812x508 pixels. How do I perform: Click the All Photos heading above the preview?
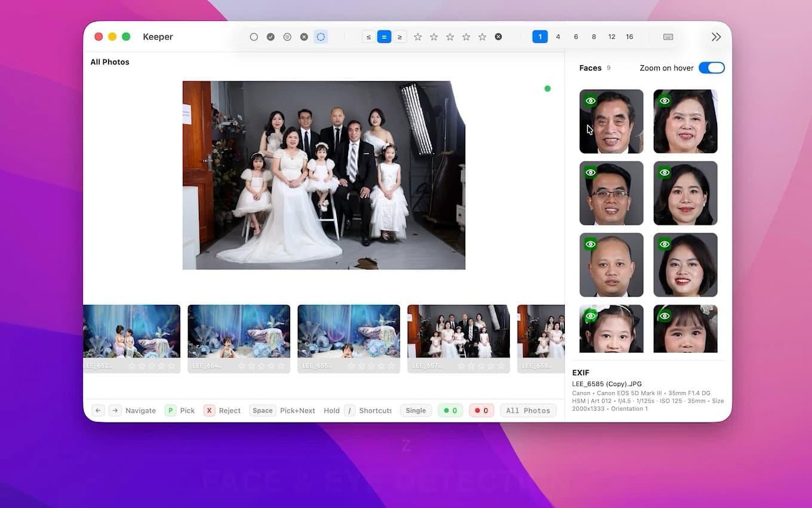(x=110, y=62)
